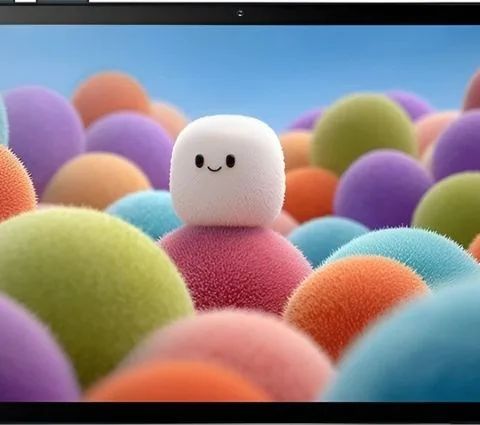Select the white marshmallow head

click(227, 170)
